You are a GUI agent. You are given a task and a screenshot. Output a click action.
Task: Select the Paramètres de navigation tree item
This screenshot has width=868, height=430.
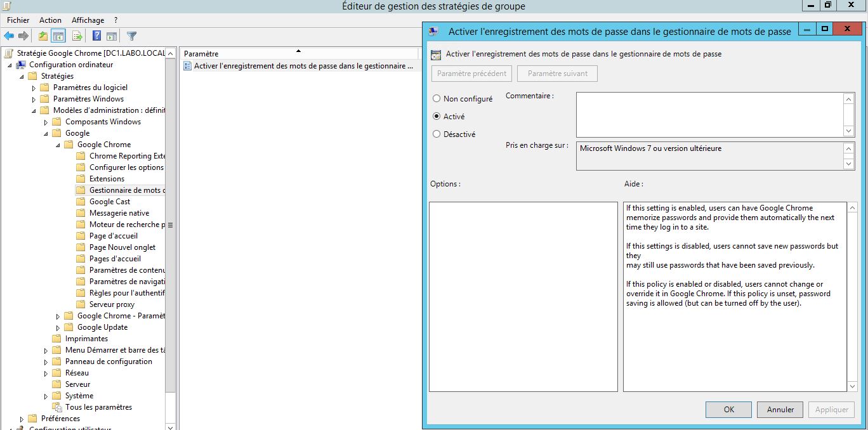(127, 282)
